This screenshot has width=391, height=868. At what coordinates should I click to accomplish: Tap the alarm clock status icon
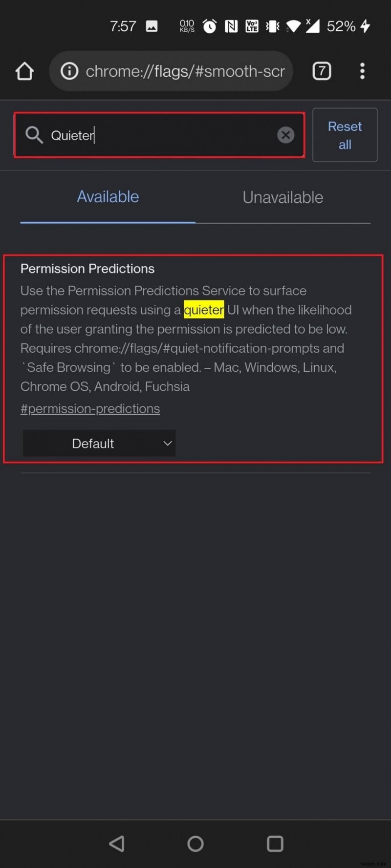click(x=210, y=26)
